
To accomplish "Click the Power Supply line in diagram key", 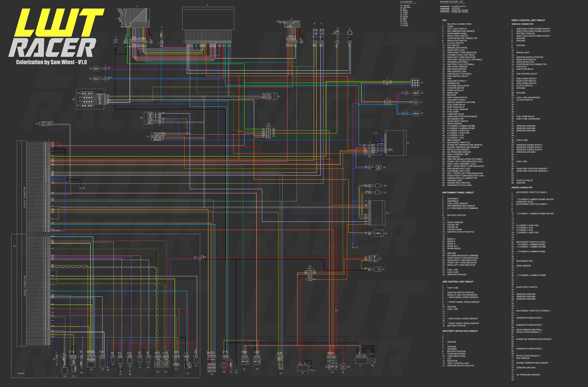I will (459, 7).
